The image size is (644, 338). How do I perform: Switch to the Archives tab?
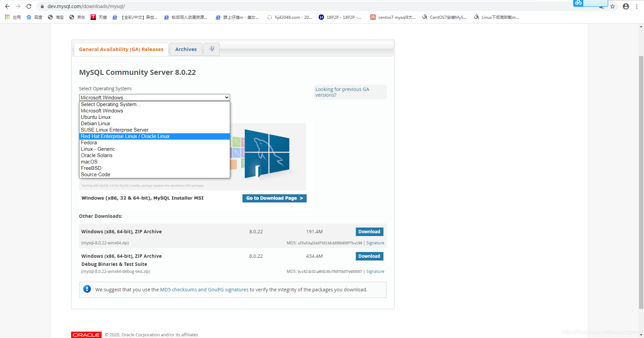(x=186, y=49)
